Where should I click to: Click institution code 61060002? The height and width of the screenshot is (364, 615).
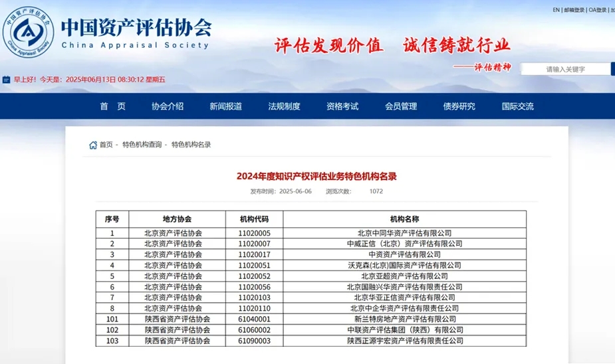(x=254, y=330)
